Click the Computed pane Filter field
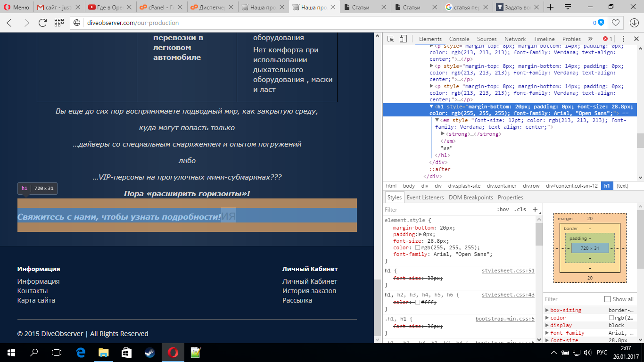Screen dimensions: 644x362 pyautogui.click(x=573, y=299)
